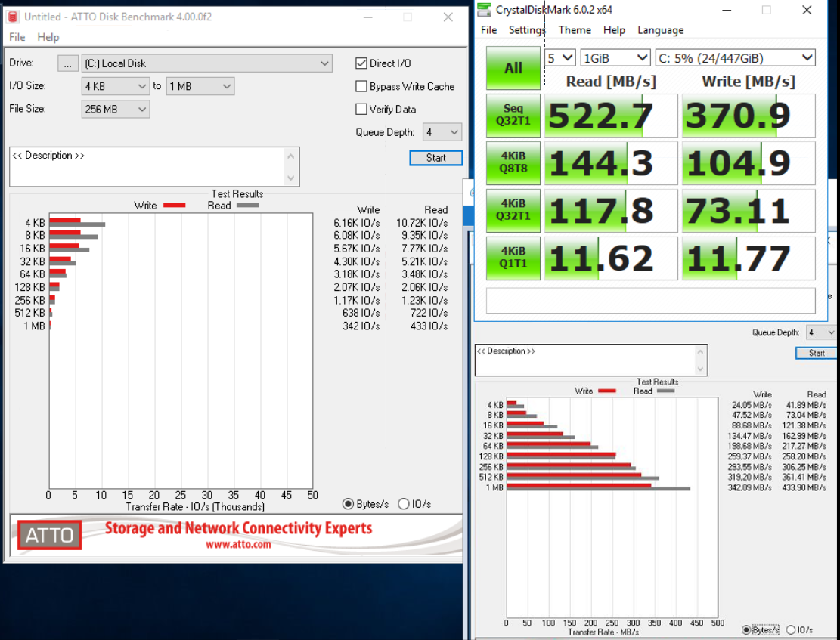
Task: Click the 4 KB read value 10.72K IO/s
Action: coord(422,223)
